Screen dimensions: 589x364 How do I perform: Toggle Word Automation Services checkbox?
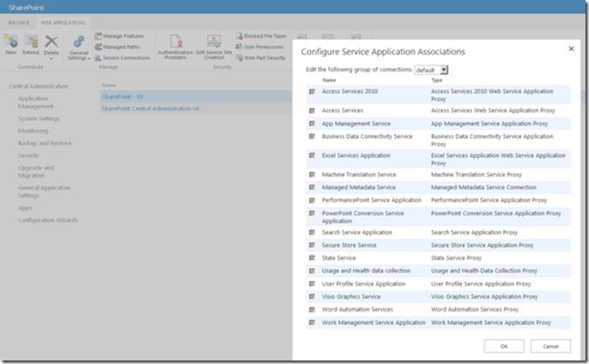click(x=312, y=310)
